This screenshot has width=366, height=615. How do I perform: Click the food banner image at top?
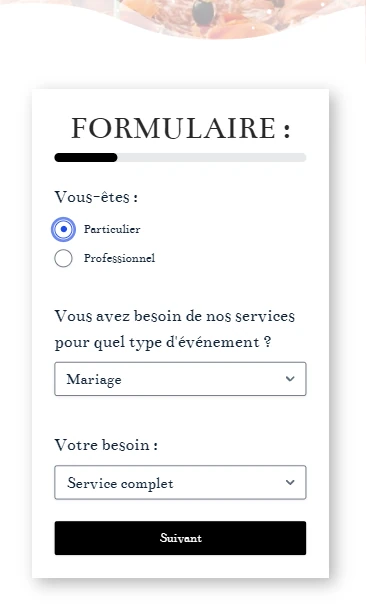pyautogui.click(x=183, y=18)
